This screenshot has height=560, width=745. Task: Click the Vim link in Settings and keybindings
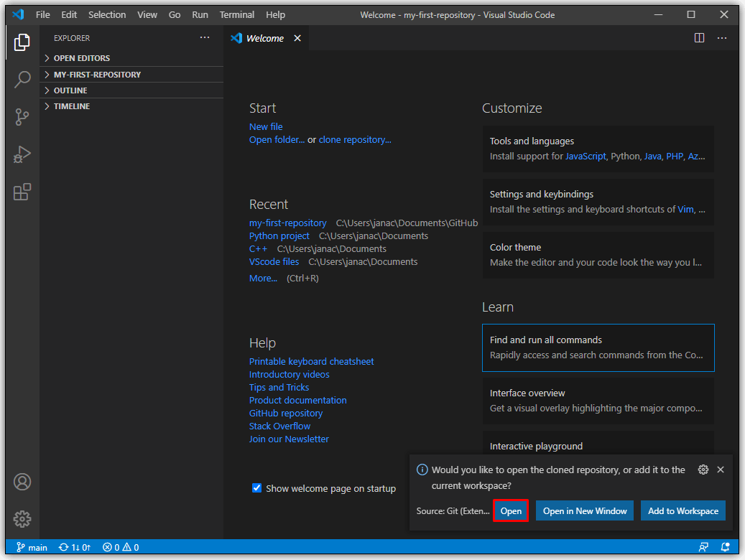[685, 210]
